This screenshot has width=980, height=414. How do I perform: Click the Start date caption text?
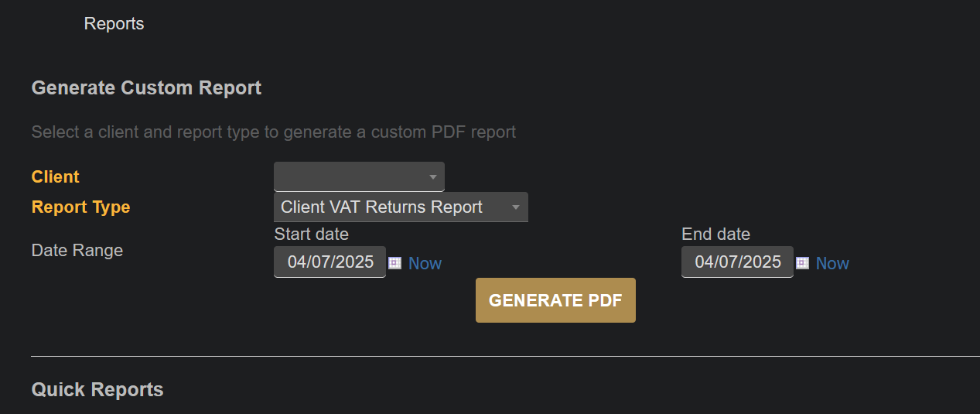pyautogui.click(x=311, y=234)
